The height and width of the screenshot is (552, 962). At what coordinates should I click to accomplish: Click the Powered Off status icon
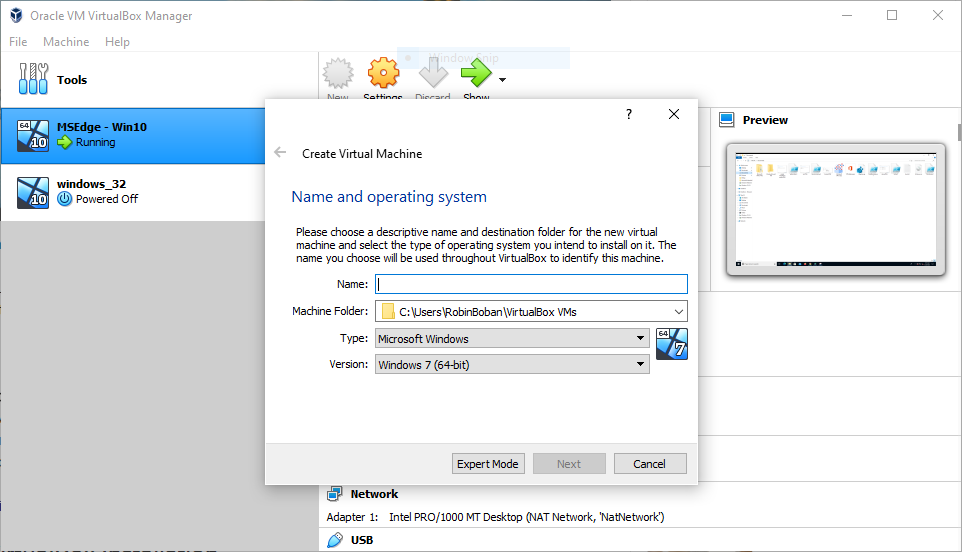click(x=64, y=199)
